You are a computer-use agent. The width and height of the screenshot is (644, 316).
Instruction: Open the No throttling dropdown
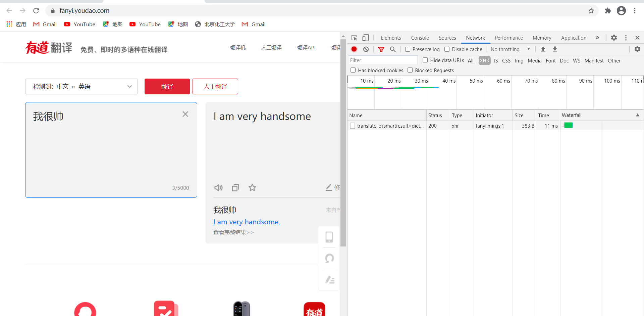pyautogui.click(x=510, y=49)
